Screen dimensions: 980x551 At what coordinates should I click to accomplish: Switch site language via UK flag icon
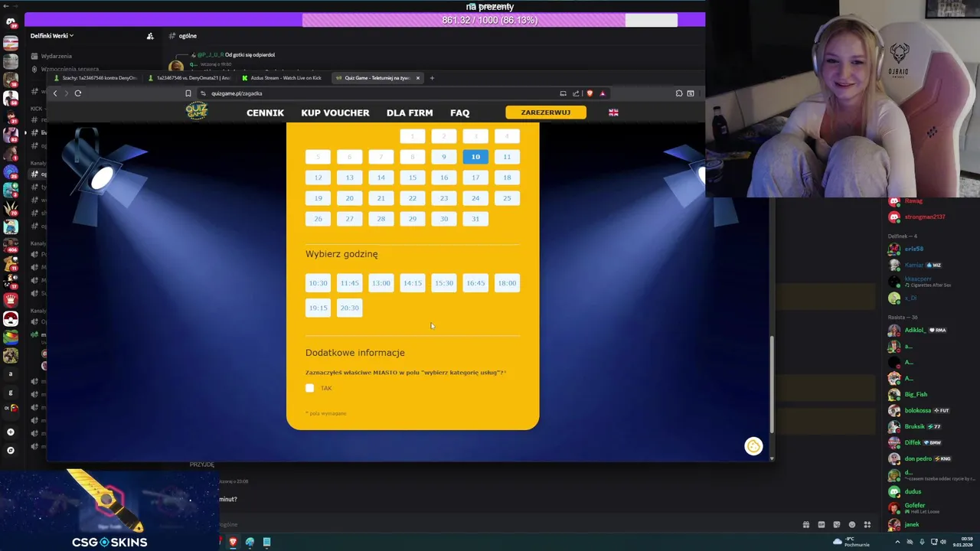click(613, 112)
